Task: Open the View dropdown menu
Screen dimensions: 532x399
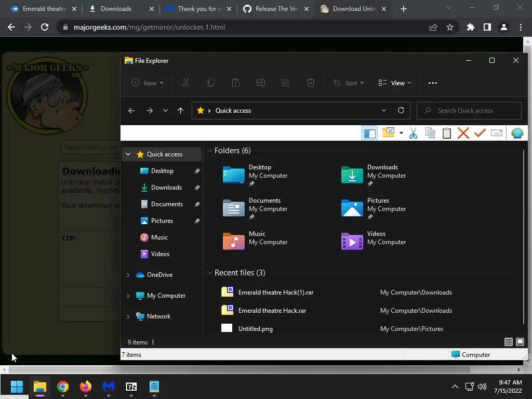Action: point(395,83)
